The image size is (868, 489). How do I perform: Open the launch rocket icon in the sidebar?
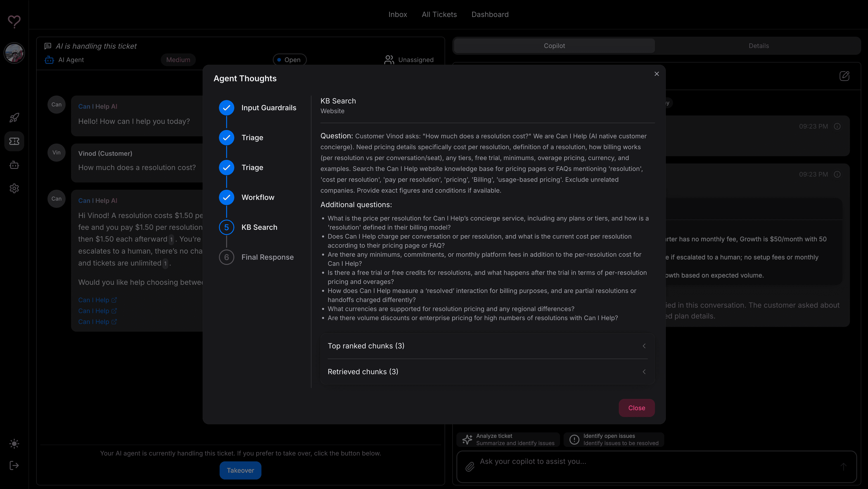click(14, 118)
